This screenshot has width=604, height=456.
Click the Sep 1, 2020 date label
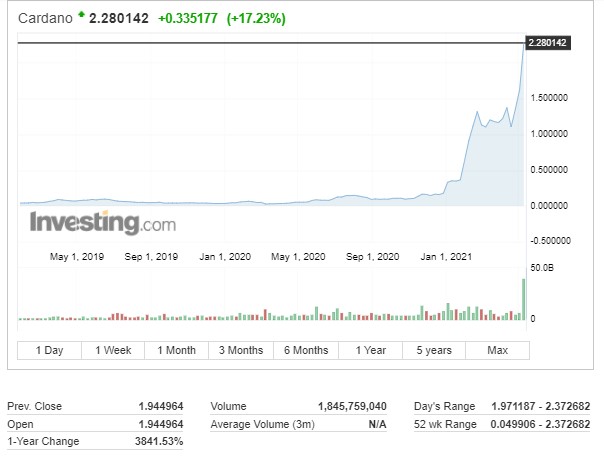(x=372, y=256)
